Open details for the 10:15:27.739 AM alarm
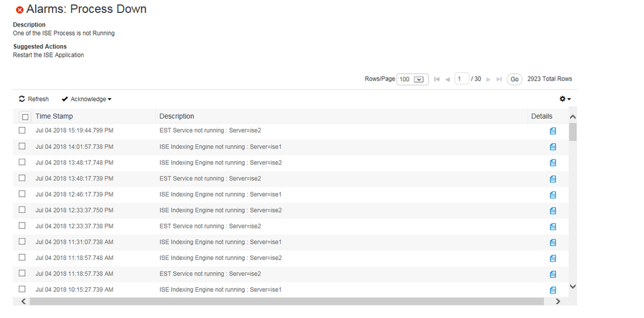 (x=553, y=290)
